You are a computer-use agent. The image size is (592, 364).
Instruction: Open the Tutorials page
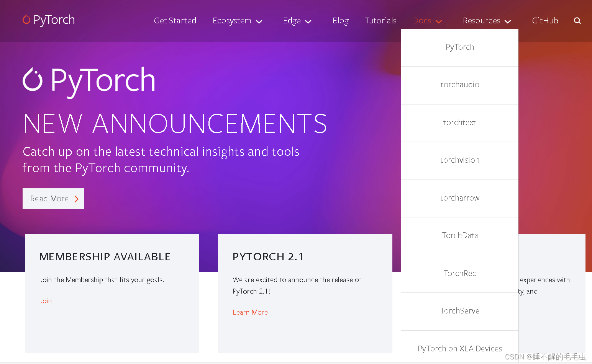pos(380,21)
